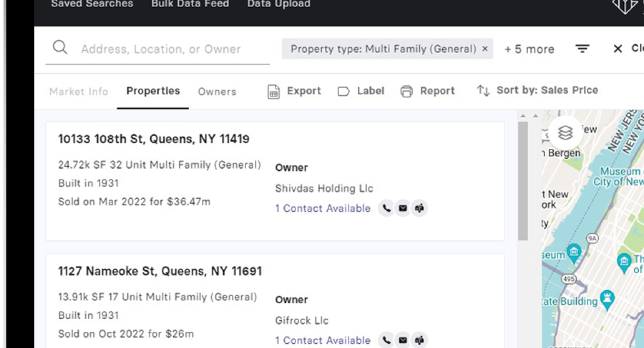Click the property list scrollbar thumb
This screenshot has width=644, height=348.
523,181
